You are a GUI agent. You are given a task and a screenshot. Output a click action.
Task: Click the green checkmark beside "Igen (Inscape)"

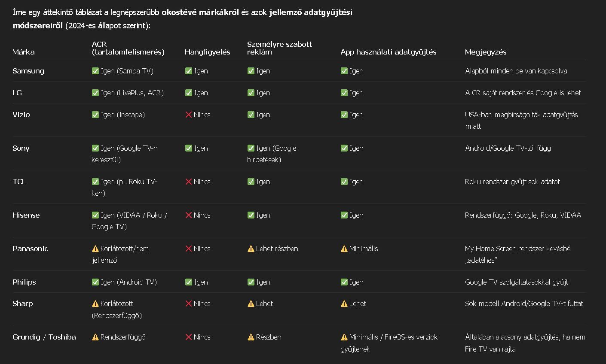coord(95,115)
